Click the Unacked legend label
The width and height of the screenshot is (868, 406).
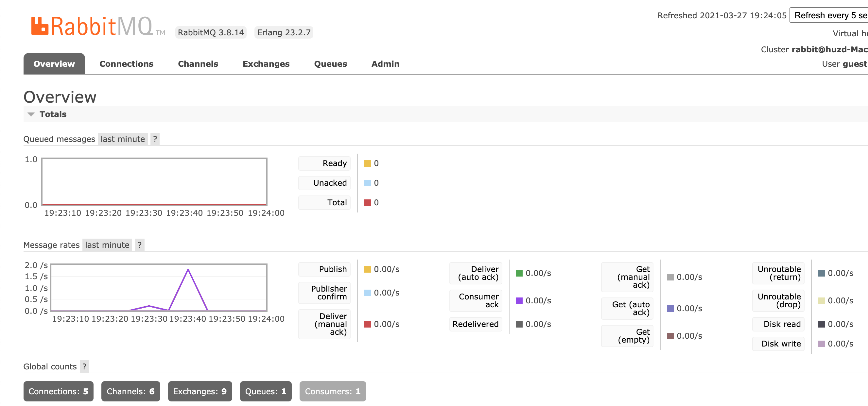324,183
